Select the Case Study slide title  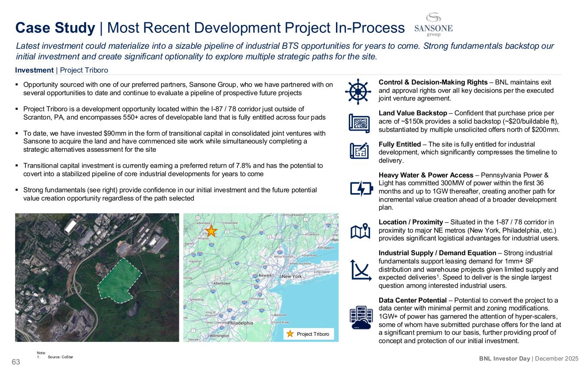(210, 28)
